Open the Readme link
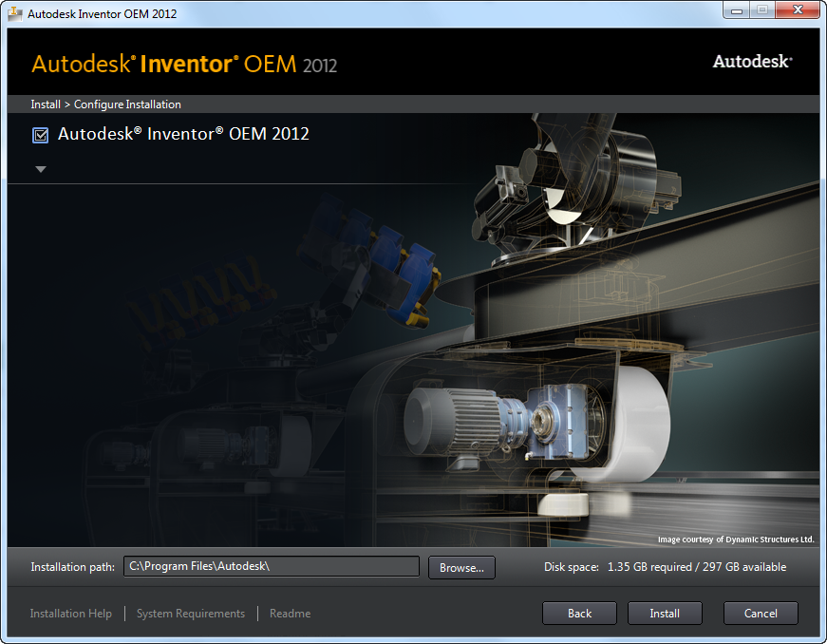Viewport: 827px width, 644px height. [291, 614]
